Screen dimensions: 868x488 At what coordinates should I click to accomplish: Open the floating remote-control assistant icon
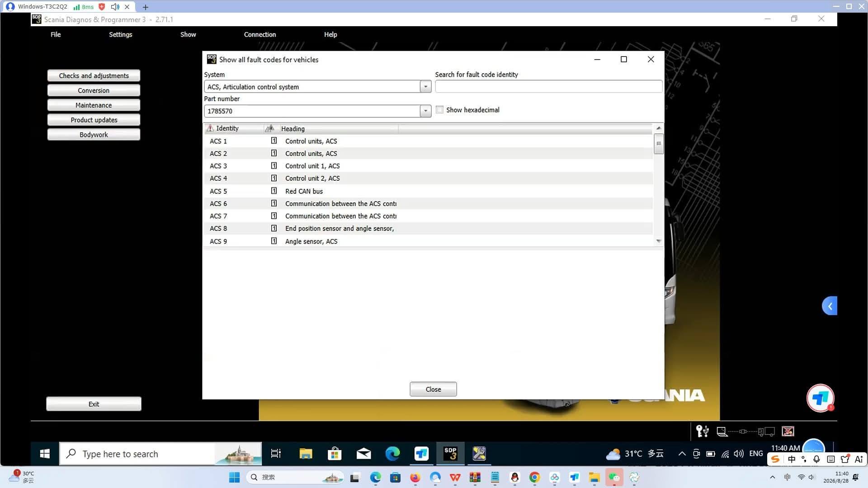(x=820, y=398)
